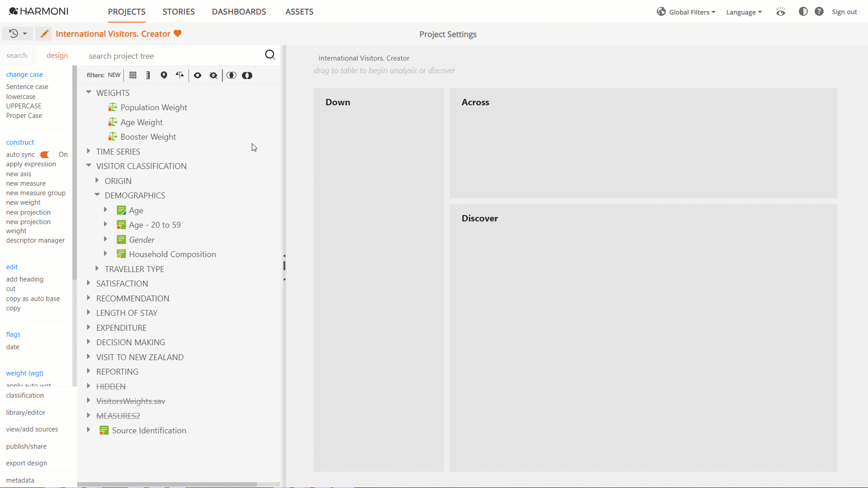Image resolution: width=868 pixels, height=488 pixels.
Task: Open the DASHBOARDS tab
Action: point(239,12)
